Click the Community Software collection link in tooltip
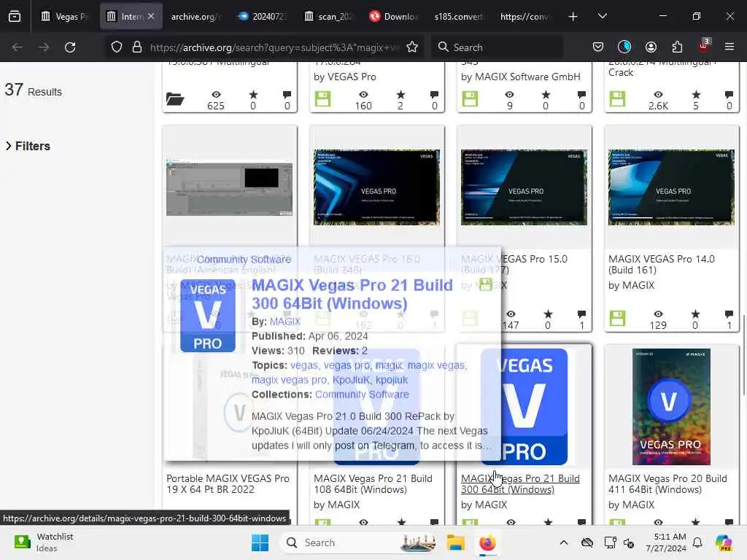Viewport: 747px width, 560px height. pyautogui.click(x=362, y=394)
